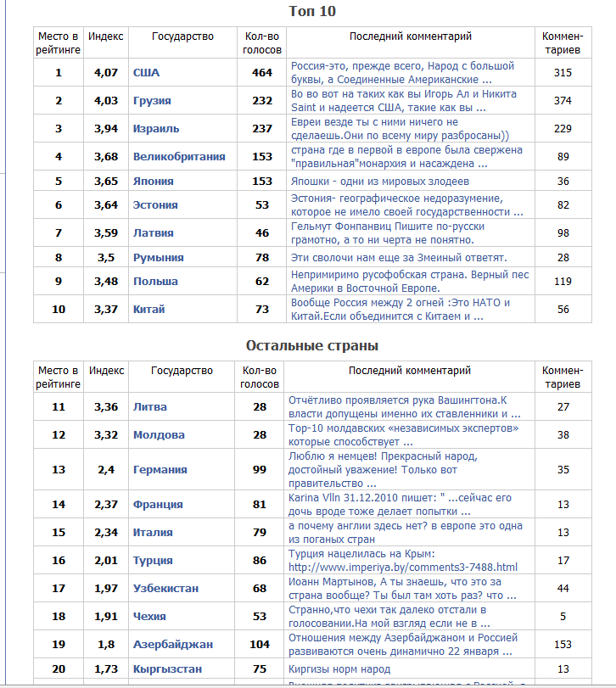Open the Италия country link

153,532
